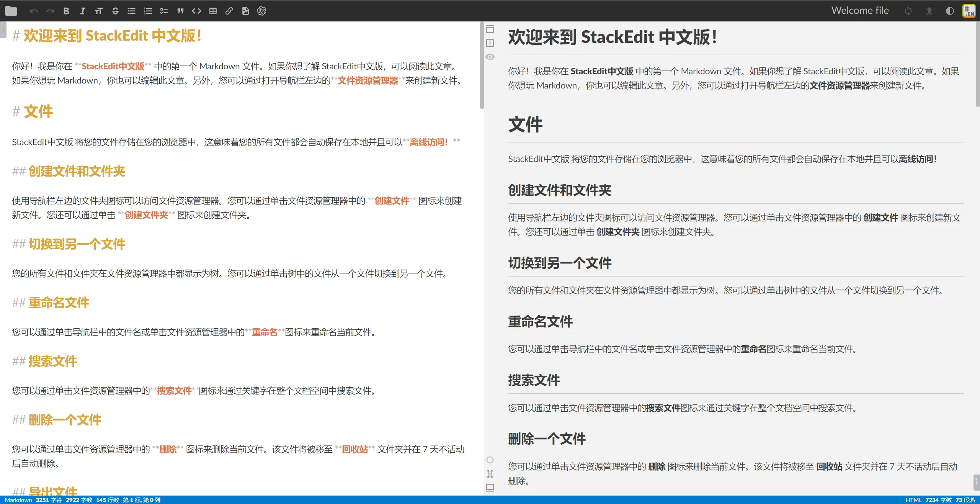980x504 pixels.
Task: Click the sync refresh icon
Action: point(908,11)
